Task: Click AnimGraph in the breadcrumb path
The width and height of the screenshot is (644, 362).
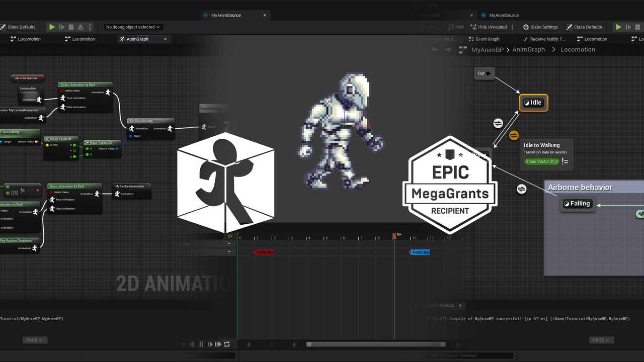Action: pyautogui.click(x=528, y=50)
